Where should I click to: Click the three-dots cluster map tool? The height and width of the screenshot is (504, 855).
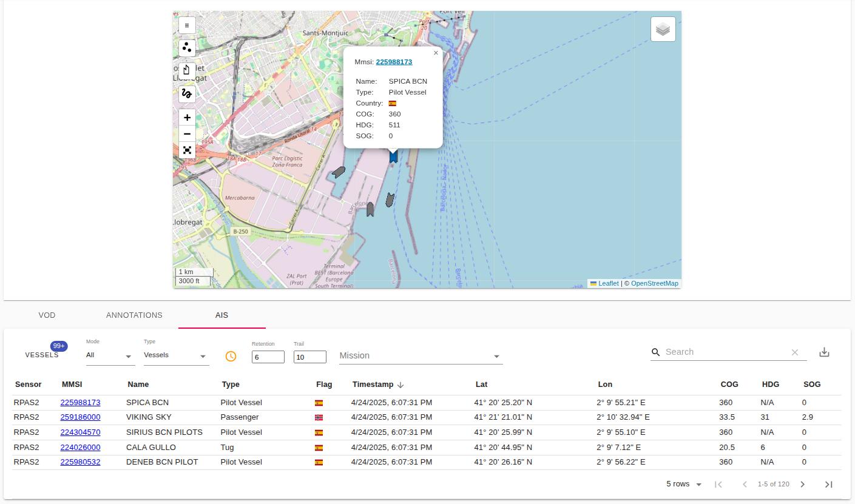(x=187, y=47)
